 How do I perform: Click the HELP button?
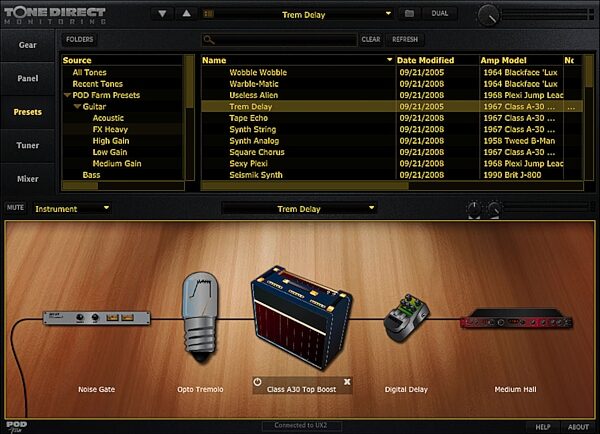click(543, 427)
